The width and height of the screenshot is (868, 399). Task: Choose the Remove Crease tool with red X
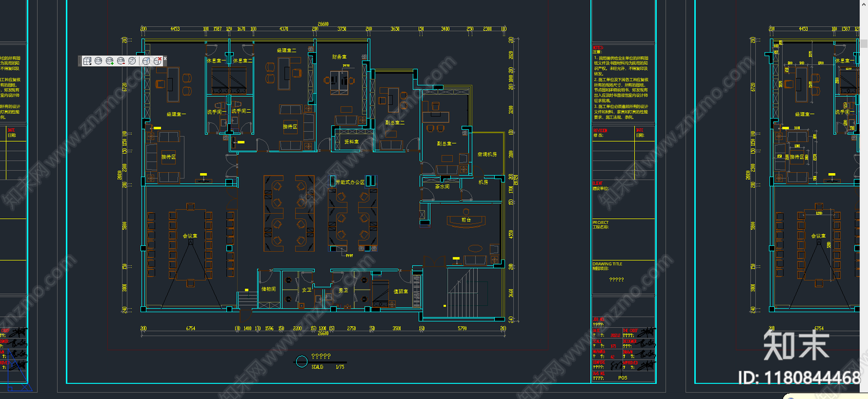[157, 61]
